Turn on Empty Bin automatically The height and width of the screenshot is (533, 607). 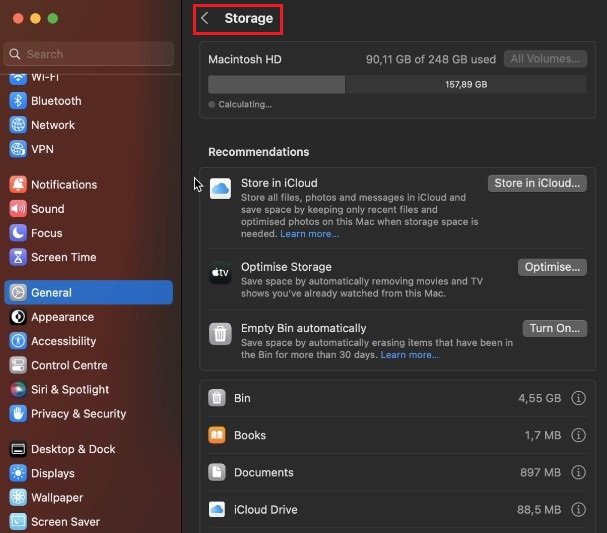[x=554, y=328]
